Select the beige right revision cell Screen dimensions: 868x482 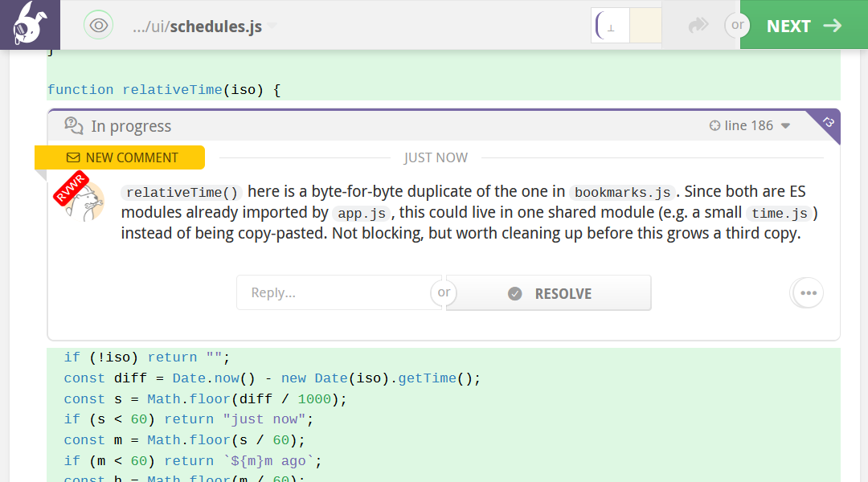tap(645, 26)
